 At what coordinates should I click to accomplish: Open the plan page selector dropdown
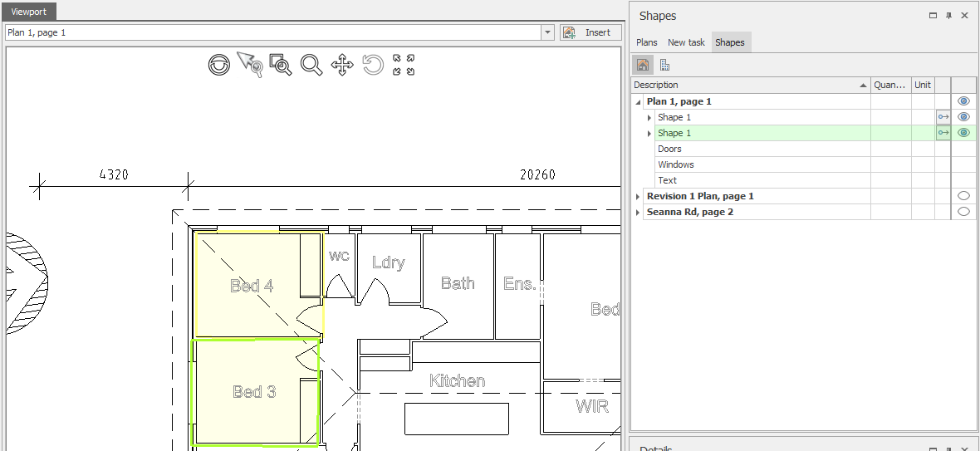click(x=547, y=32)
